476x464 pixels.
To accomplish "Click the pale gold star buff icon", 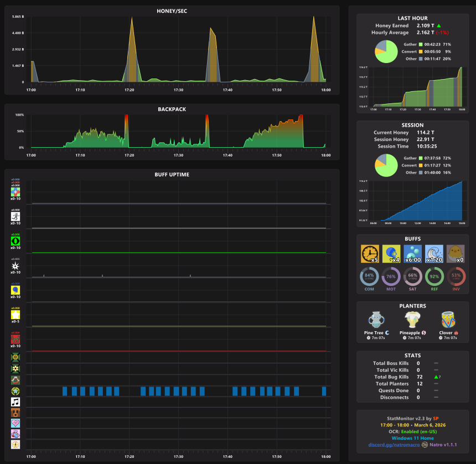I will pos(15,445).
